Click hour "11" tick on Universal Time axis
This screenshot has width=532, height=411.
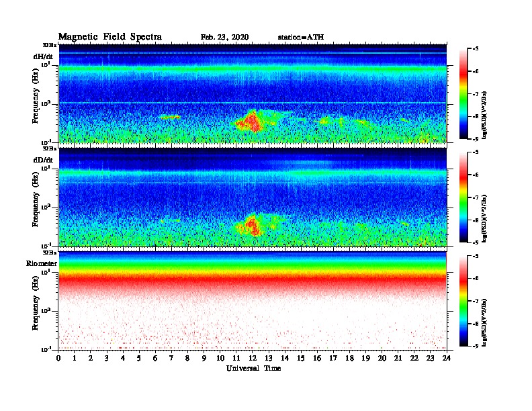pyautogui.click(x=236, y=359)
